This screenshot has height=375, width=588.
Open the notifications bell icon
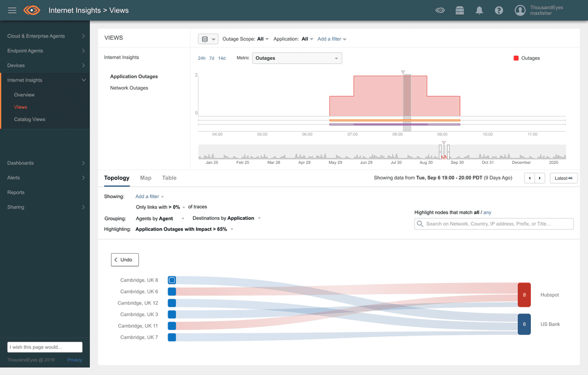[480, 10]
